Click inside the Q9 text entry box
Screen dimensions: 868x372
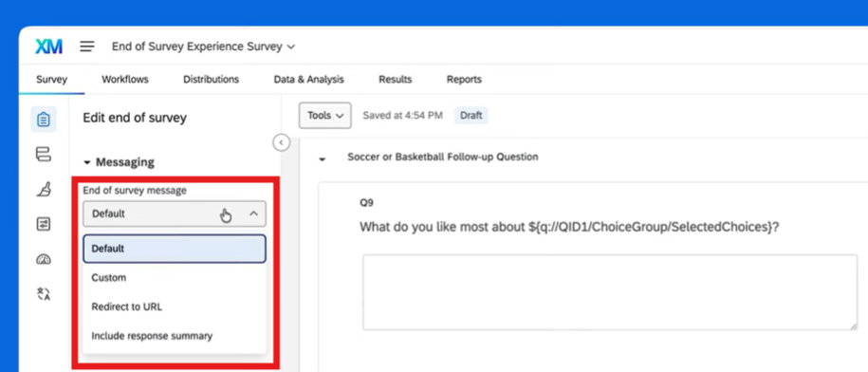click(610, 292)
